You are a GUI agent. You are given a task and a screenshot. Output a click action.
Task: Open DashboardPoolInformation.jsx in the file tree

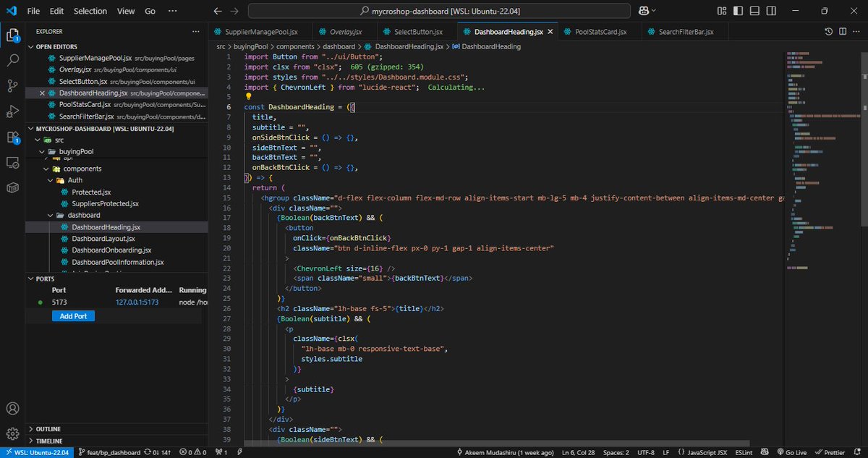(116, 262)
